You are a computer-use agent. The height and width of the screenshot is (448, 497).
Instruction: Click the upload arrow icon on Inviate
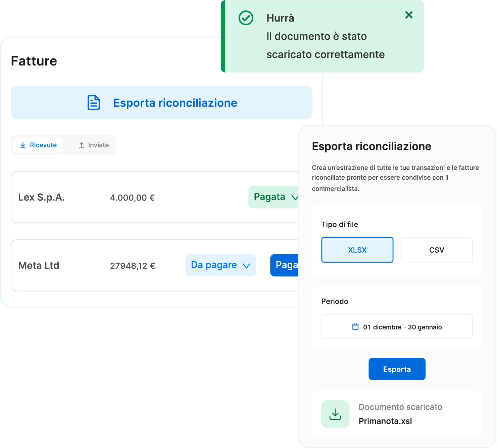click(82, 145)
